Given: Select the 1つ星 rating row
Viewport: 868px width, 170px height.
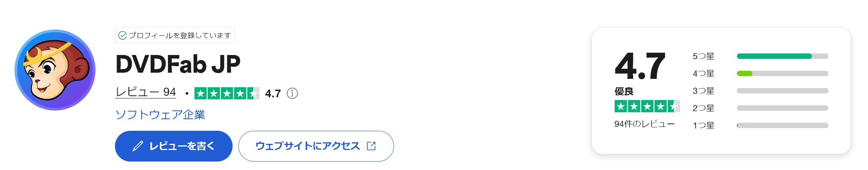Looking at the screenshot, I should [760, 125].
